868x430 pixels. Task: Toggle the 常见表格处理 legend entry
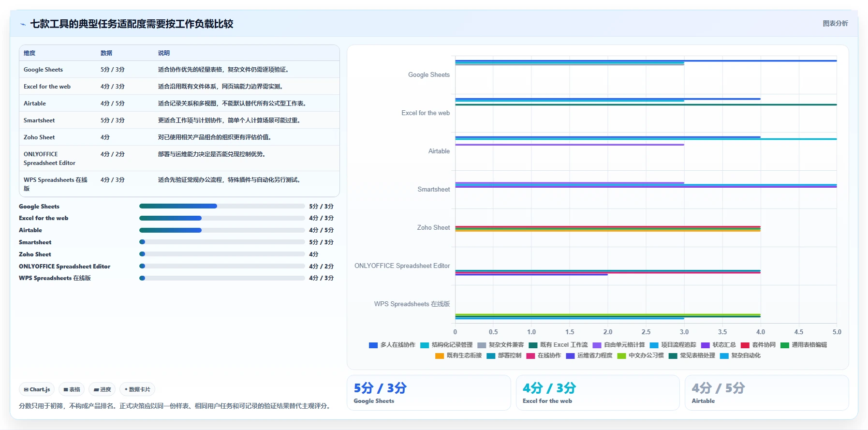(692, 356)
